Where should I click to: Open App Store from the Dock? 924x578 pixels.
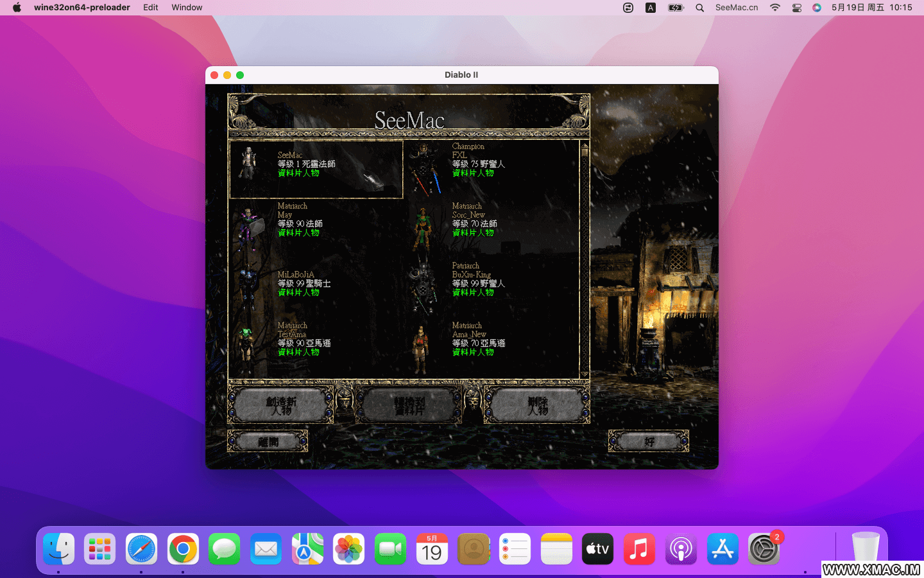(723, 549)
